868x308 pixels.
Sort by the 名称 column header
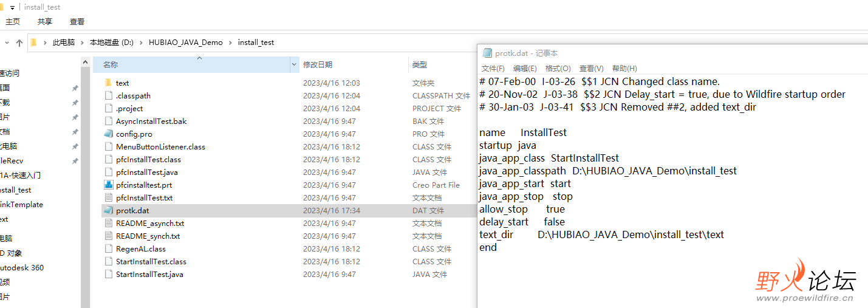(x=110, y=64)
